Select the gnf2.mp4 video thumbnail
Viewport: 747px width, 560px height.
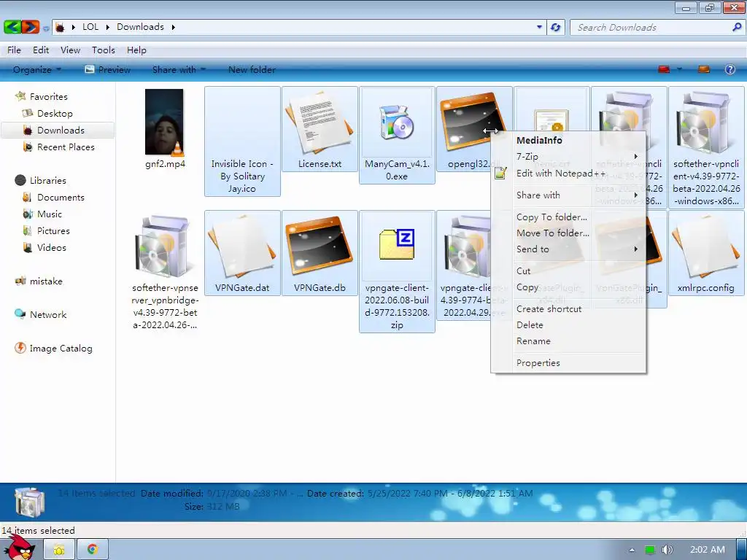[x=164, y=122]
